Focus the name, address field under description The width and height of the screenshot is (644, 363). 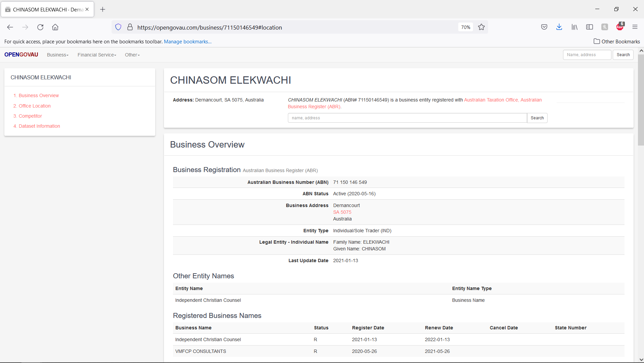coord(407,118)
